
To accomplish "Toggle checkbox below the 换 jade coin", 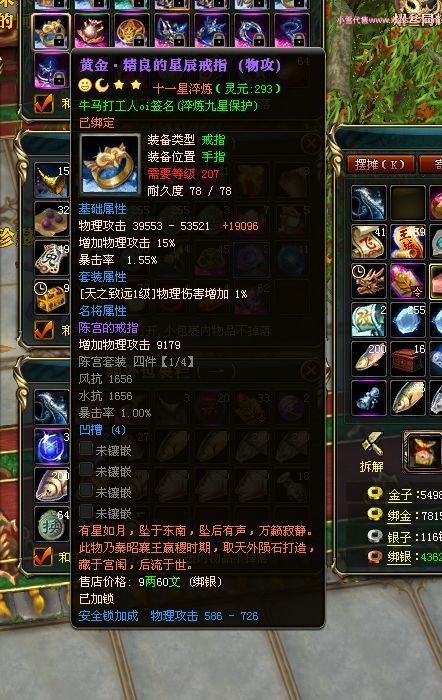I will click(44, 557).
